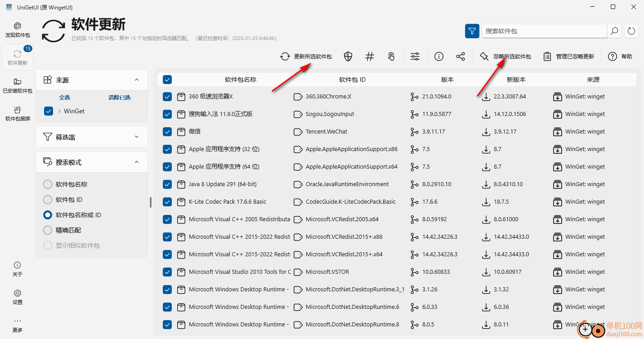Screen dimensions: 644x339
Task: Sort by 新版本 column header
Action: [516, 80]
